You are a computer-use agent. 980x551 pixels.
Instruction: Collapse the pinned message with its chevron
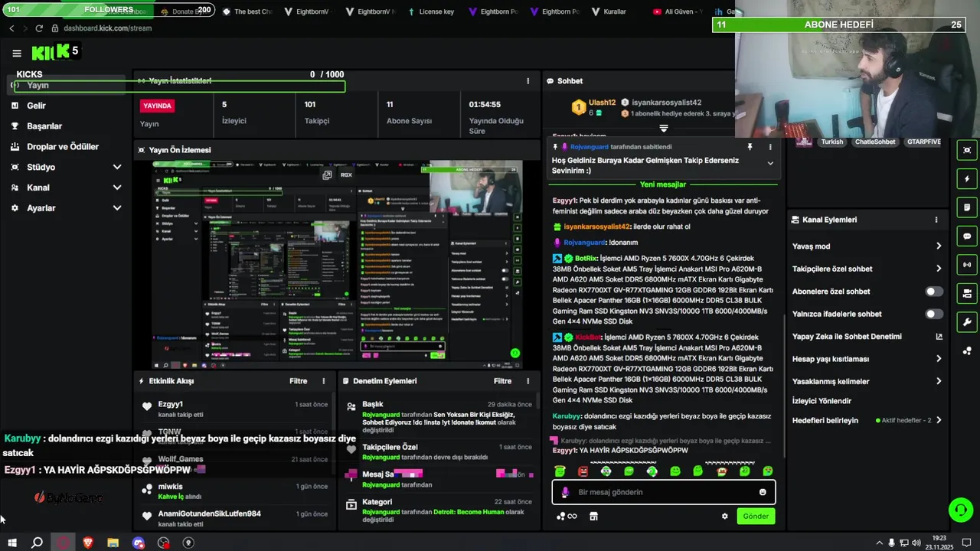770,163
